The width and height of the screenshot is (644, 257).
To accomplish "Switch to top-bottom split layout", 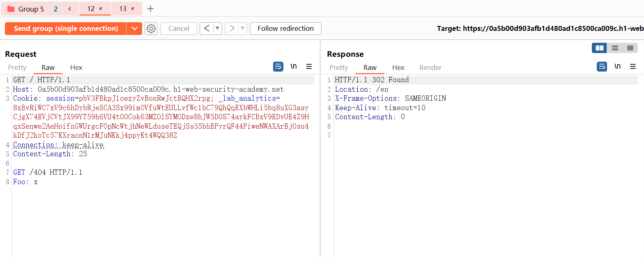I will [x=615, y=48].
